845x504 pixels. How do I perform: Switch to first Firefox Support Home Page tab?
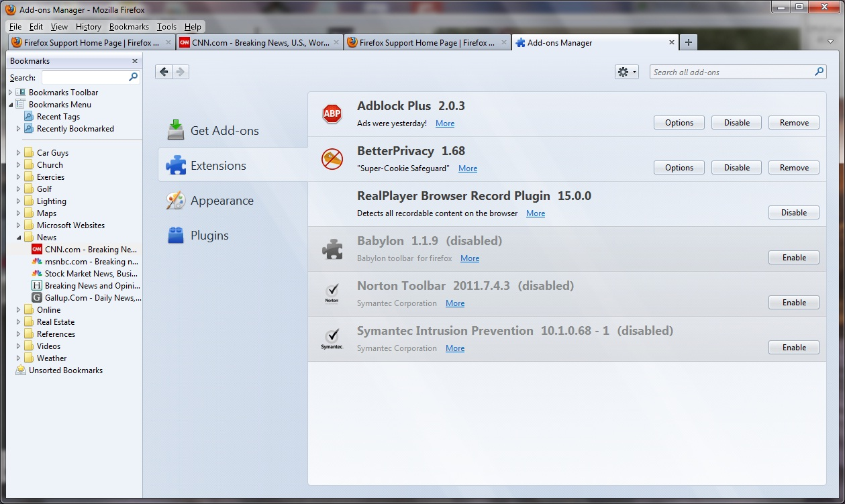[92, 42]
